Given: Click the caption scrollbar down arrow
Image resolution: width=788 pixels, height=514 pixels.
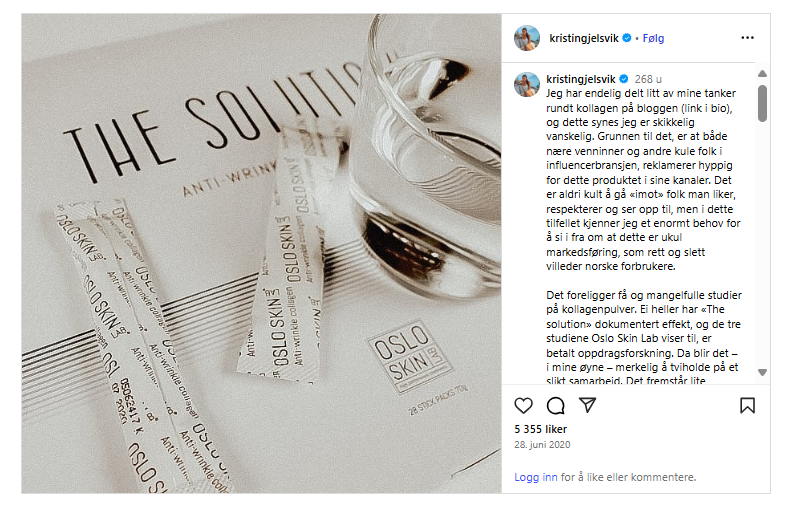Looking at the screenshot, I should click(x=762, y=373).
